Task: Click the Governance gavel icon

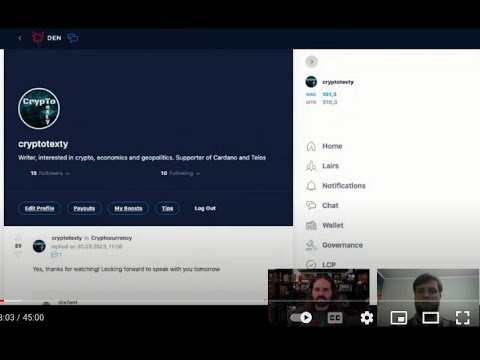Action: click(x=311, y=245)
